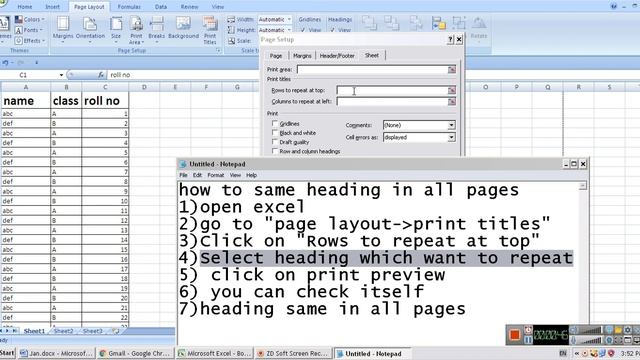
Task: Click the Notepad title bar icon
Action: tap(183, 164)
